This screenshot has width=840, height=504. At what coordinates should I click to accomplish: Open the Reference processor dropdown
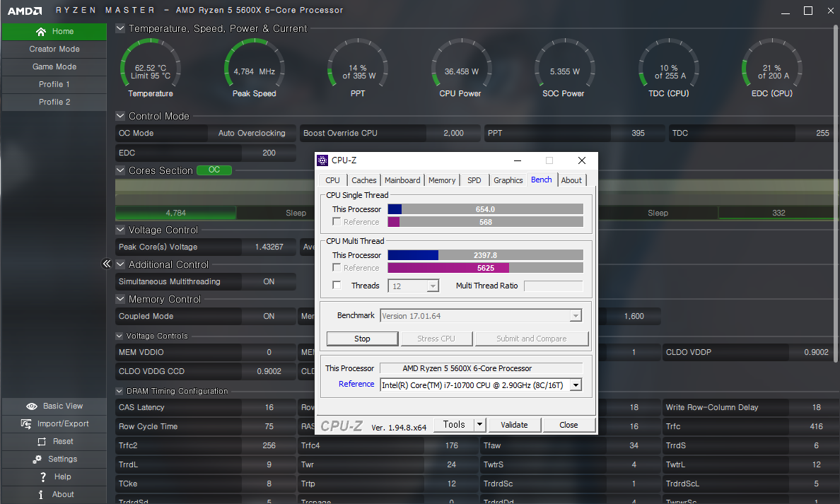point(576,385)
